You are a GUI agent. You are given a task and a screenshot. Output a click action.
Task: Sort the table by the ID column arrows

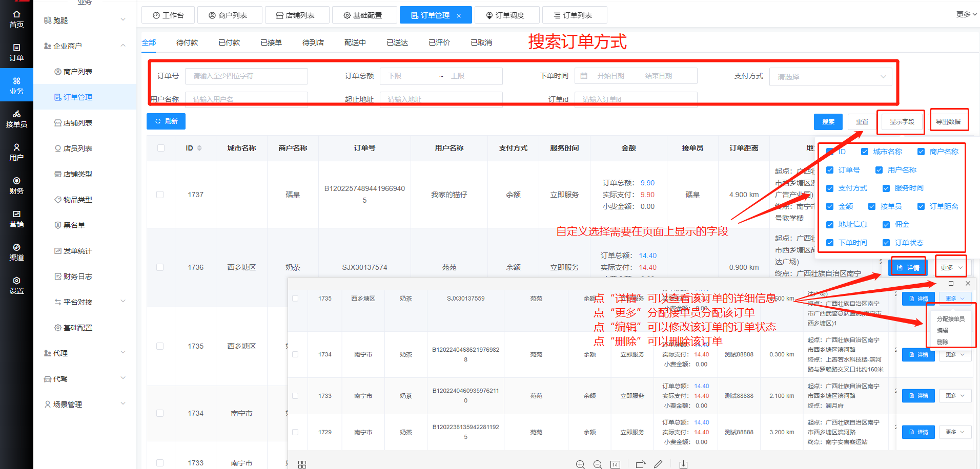click(x=199, y=148)
